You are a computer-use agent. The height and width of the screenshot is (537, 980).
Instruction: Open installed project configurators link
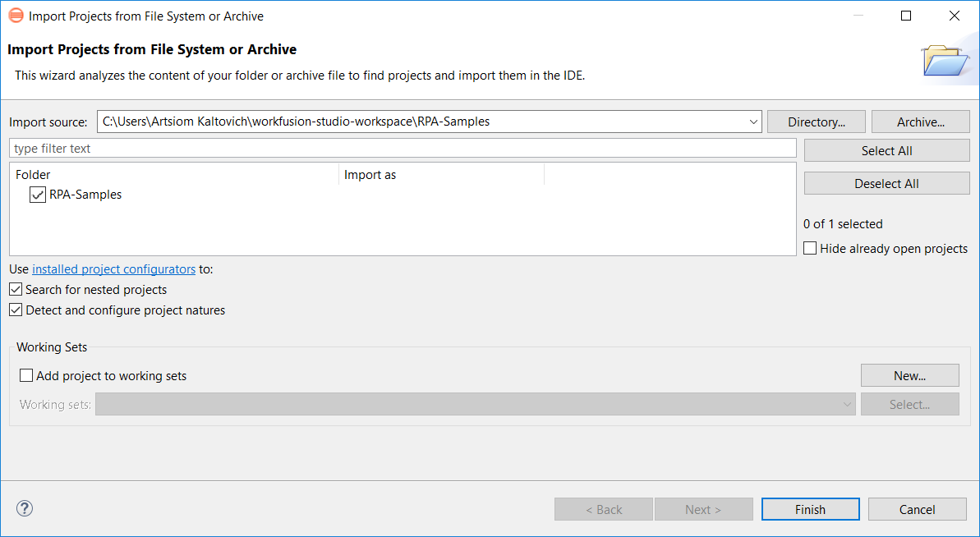coord(113,269)
